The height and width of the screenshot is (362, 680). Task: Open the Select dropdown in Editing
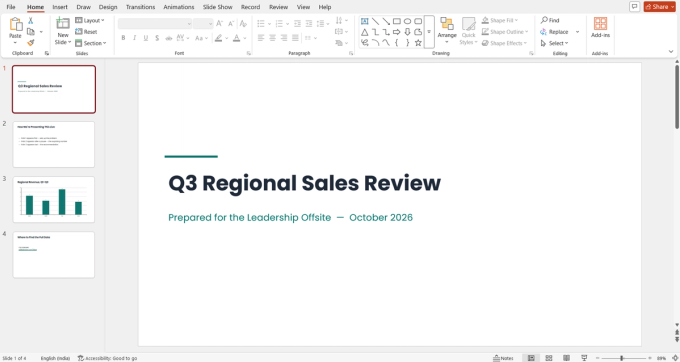[x=554, y=43]
